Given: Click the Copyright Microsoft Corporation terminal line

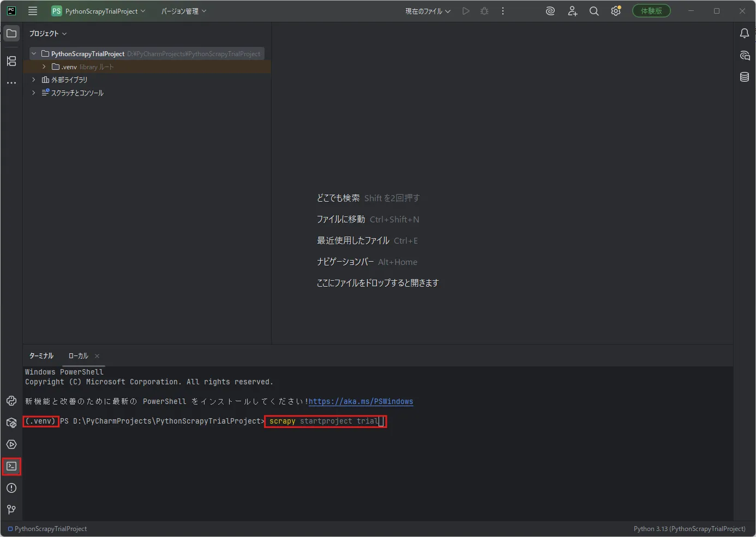Looking at the screenshot, I should pos(149,382).
